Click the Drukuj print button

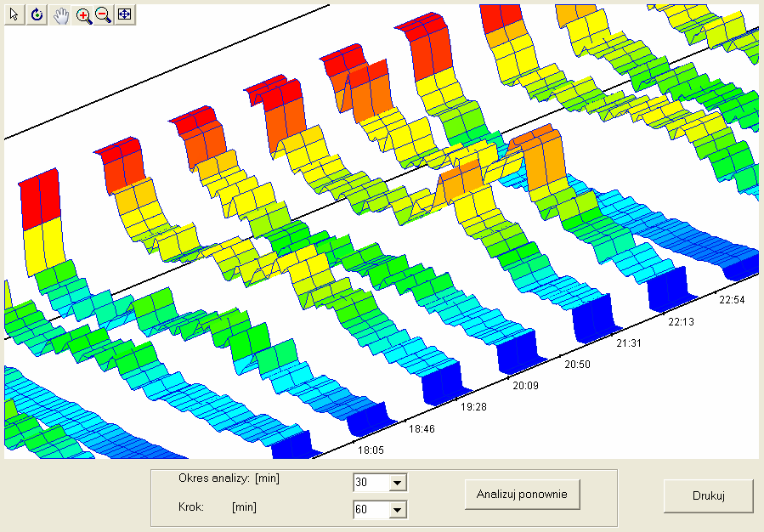[709, 496]
